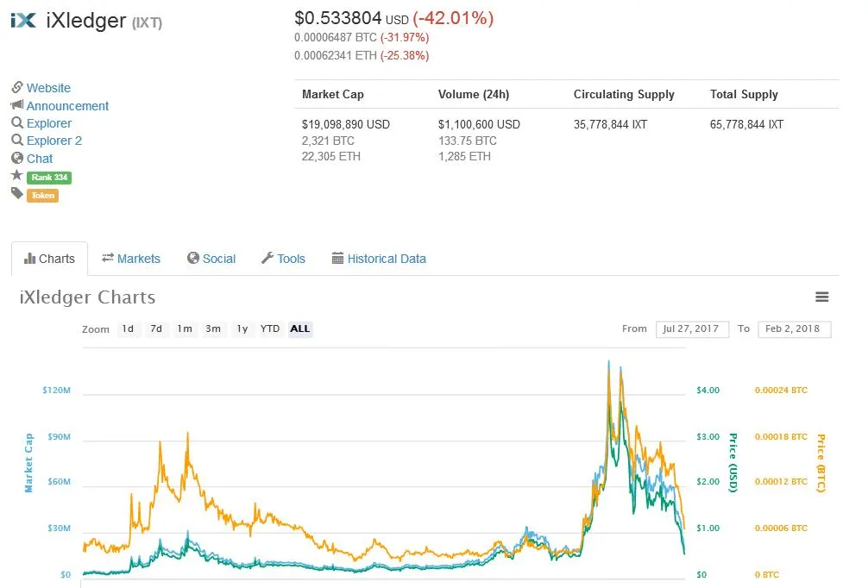This screenshot has width=868, height=588.
Task: Click the -42.01% change value
Action: pyautogui.click(x=453, y=18)
